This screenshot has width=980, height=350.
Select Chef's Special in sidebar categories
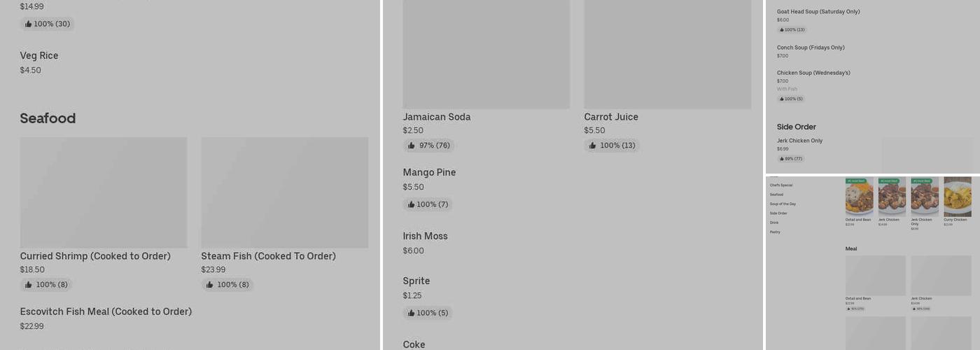coord(781,185)
